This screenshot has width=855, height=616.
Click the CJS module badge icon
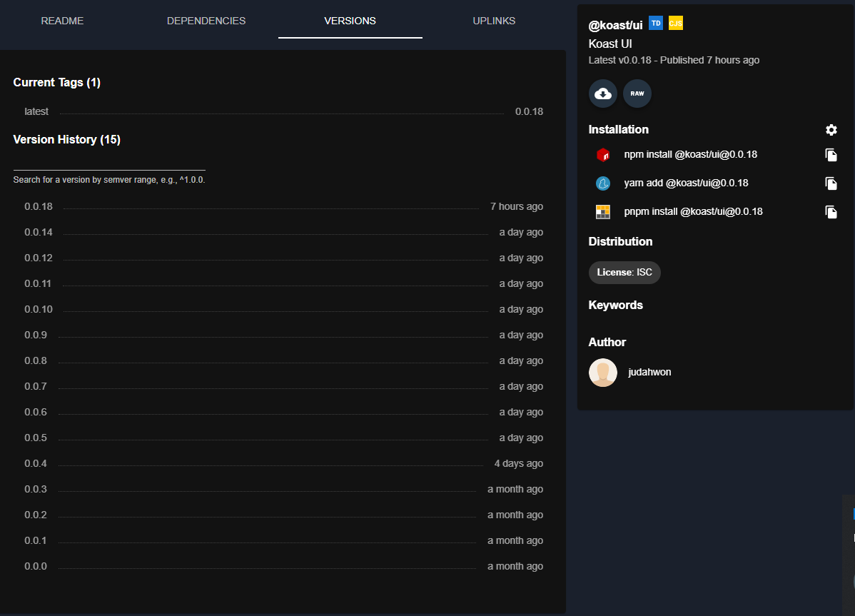point(675,24)
